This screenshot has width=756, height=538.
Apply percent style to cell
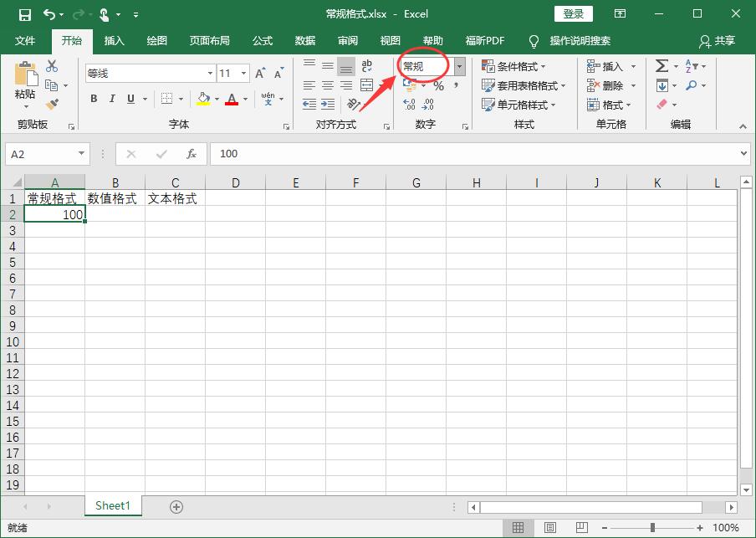[438, 86]
